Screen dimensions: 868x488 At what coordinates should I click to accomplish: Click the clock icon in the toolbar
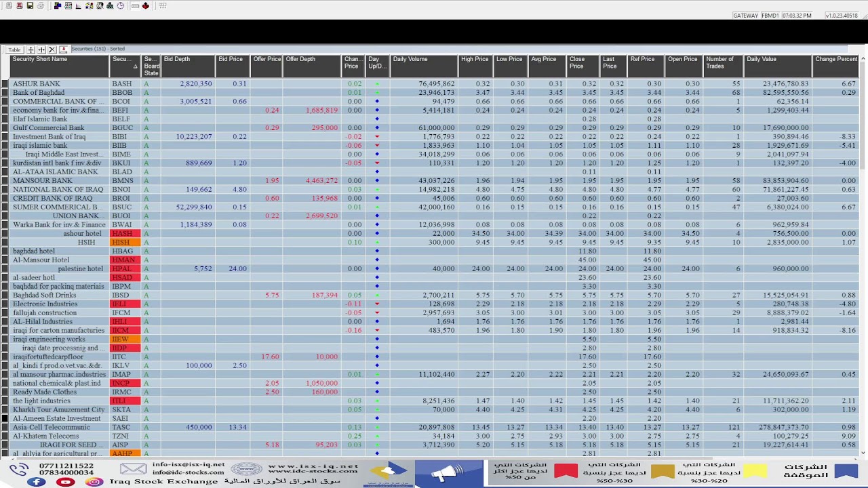coord(120,5)
